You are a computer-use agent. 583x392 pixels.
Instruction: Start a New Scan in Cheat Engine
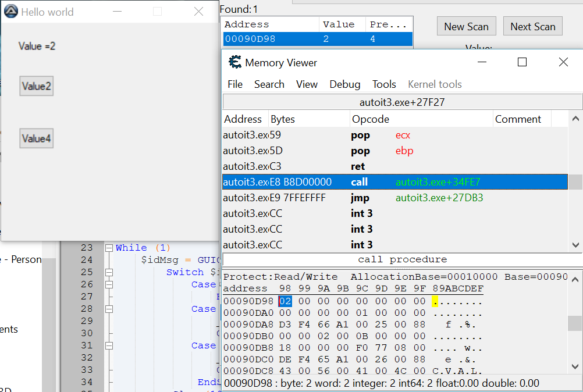click(466, 26)
